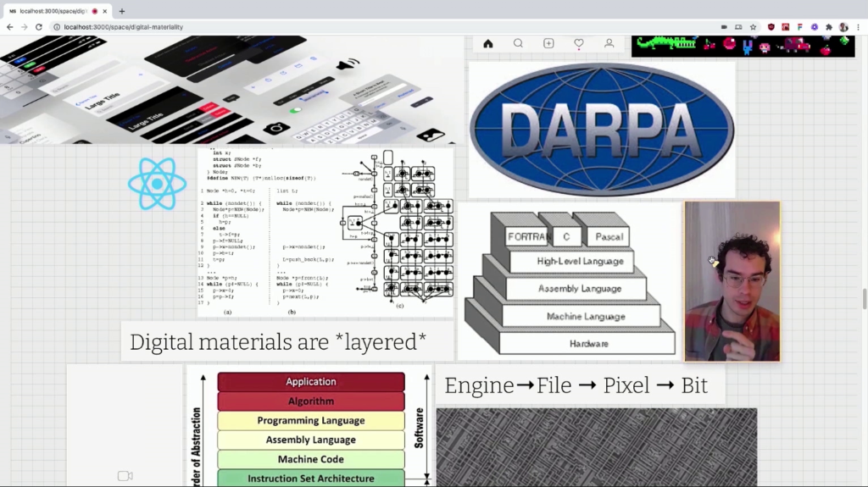Open the purple circle extension
Screen dimensions: 868x487
tap(815, 26)
